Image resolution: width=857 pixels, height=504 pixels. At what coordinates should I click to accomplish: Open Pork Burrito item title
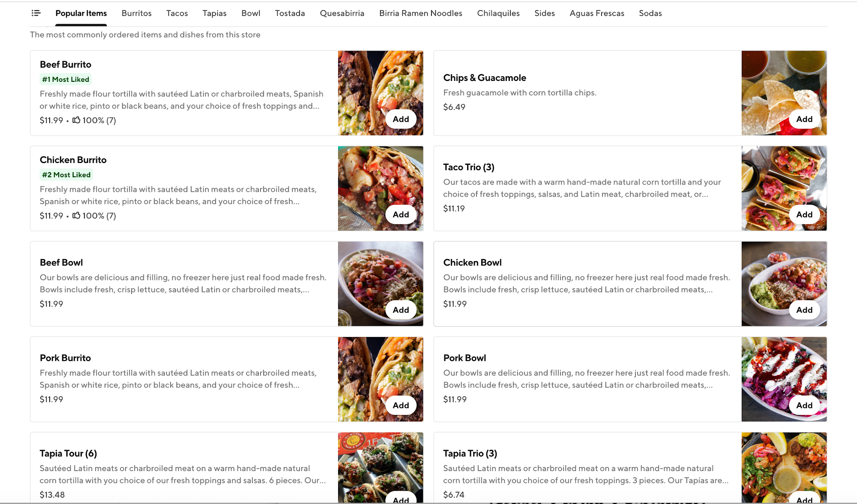65,358
